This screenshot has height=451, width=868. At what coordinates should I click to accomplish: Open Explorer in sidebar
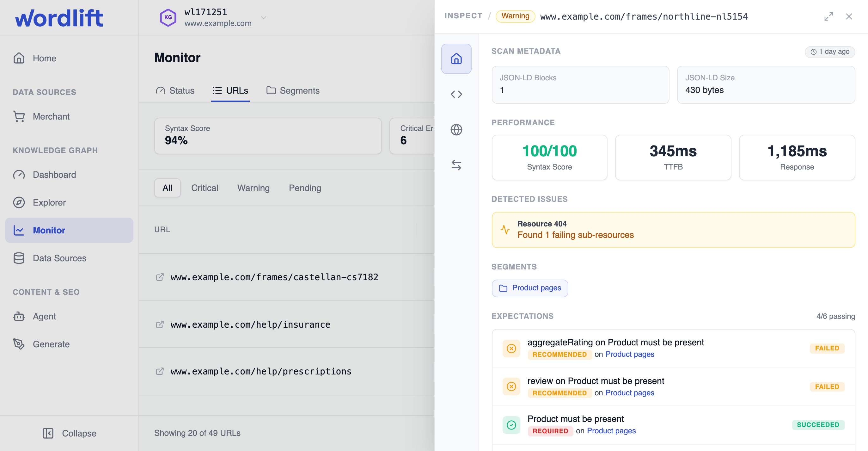pos(70,202)
